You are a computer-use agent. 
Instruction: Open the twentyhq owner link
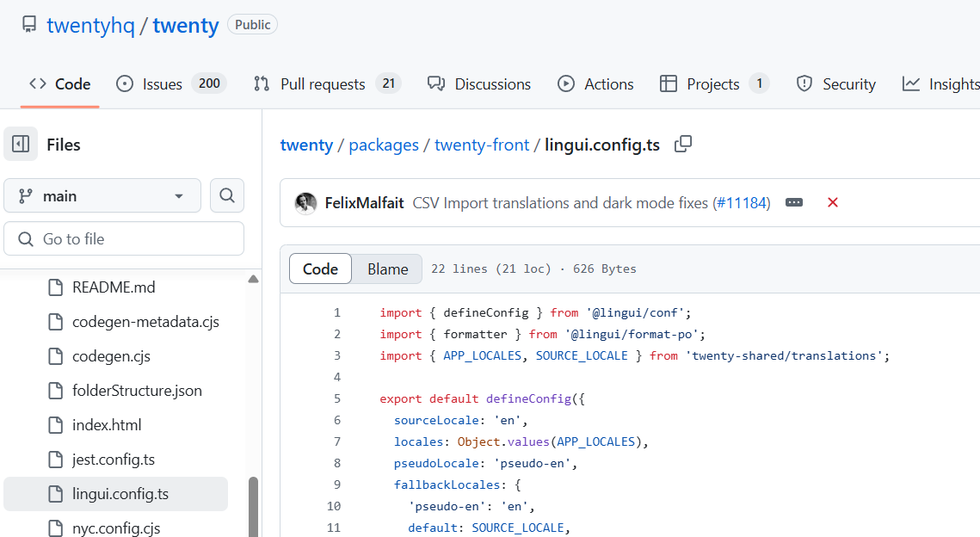[90, 26]
